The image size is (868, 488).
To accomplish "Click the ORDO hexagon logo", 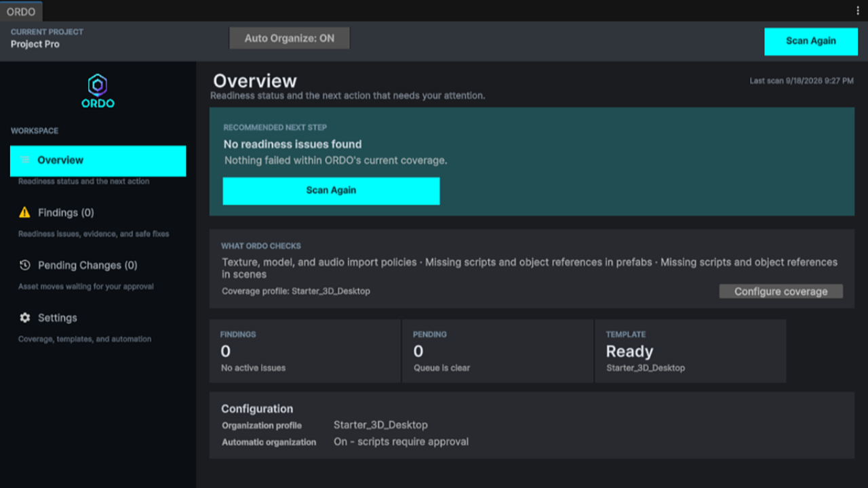I will [x=98, y=85].
